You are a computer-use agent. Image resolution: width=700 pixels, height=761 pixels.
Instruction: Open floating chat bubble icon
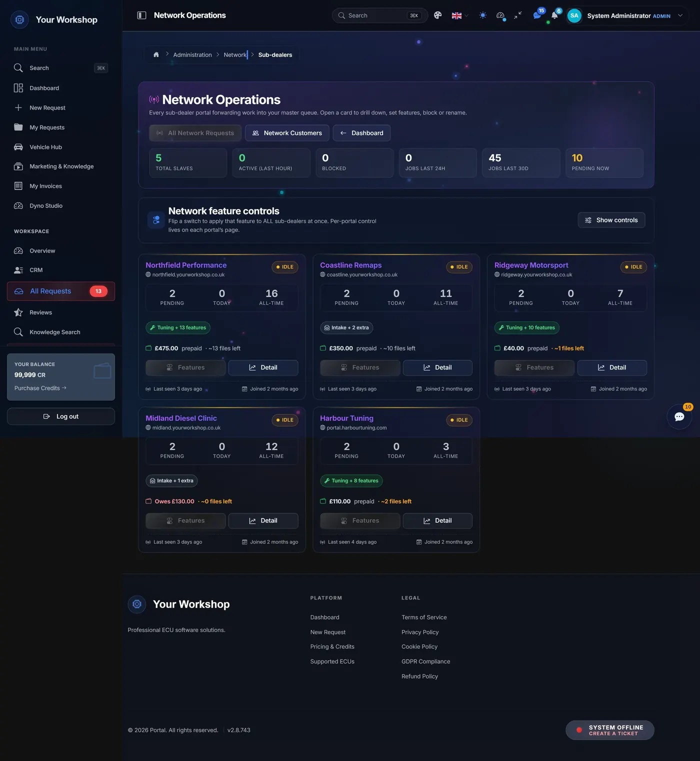pos(679,416)
